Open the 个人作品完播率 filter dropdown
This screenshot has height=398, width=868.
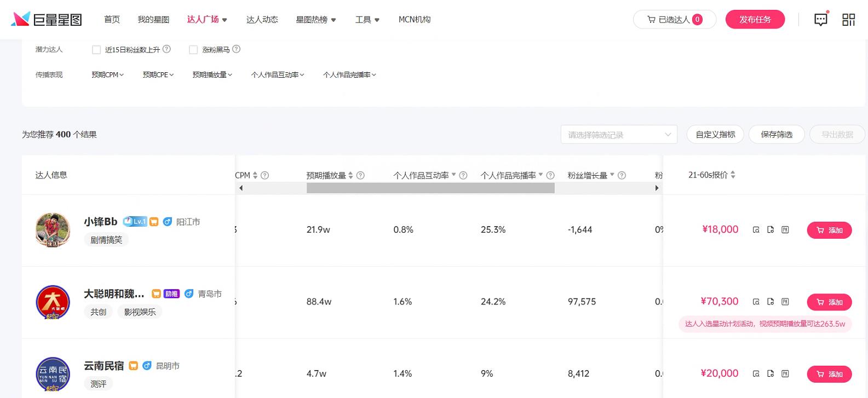pyautogui.click(x=349, y=75)
